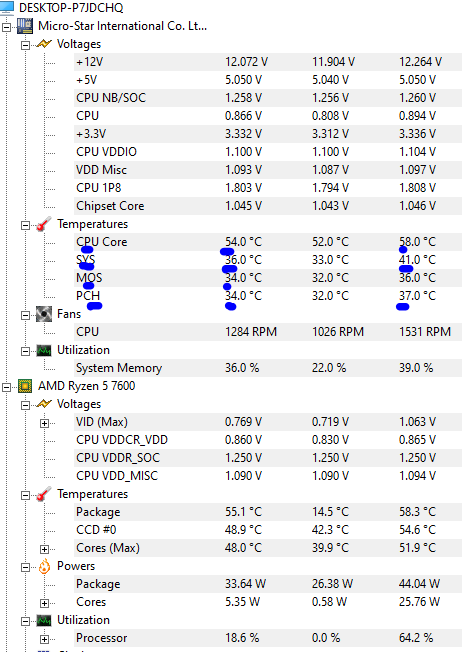
Task: Select the CPU NB/SOC voltage row
Action: (x=268, y=98)
